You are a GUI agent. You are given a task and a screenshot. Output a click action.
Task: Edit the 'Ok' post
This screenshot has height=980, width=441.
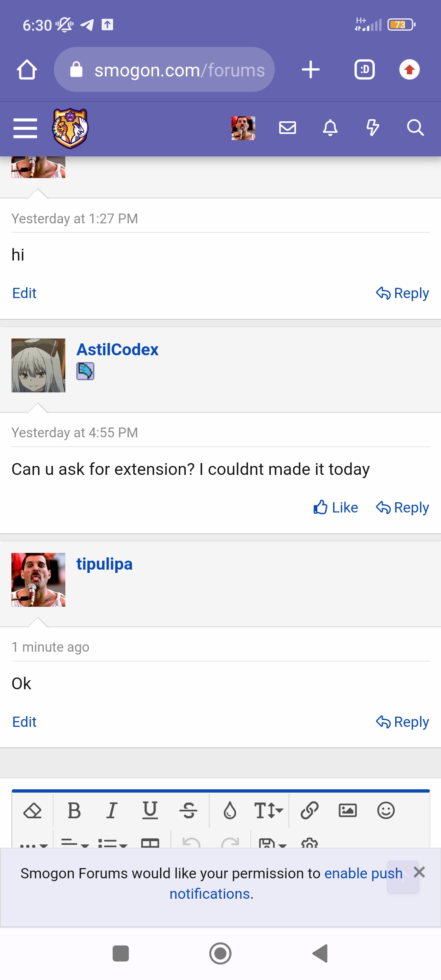(24, 722)
